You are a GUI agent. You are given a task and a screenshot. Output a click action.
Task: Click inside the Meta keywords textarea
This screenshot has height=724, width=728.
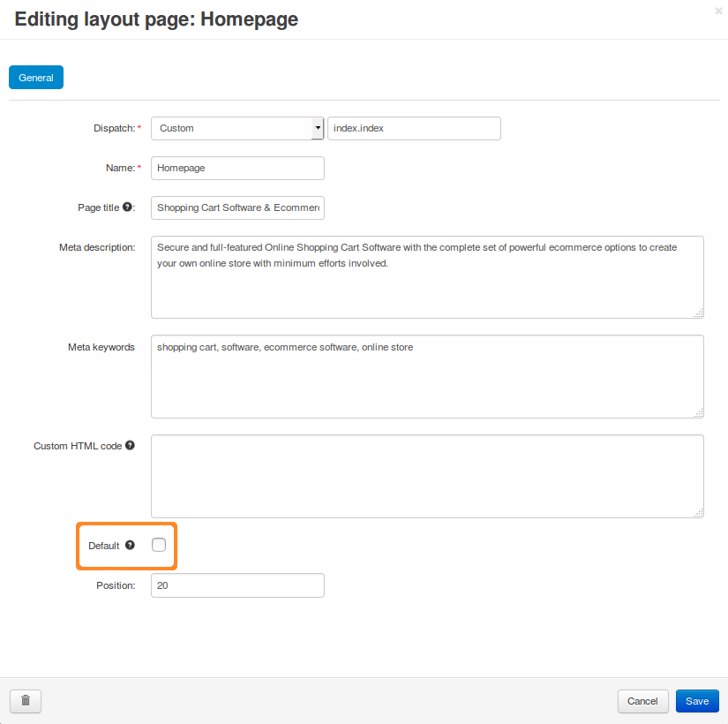tap(427, 376)
